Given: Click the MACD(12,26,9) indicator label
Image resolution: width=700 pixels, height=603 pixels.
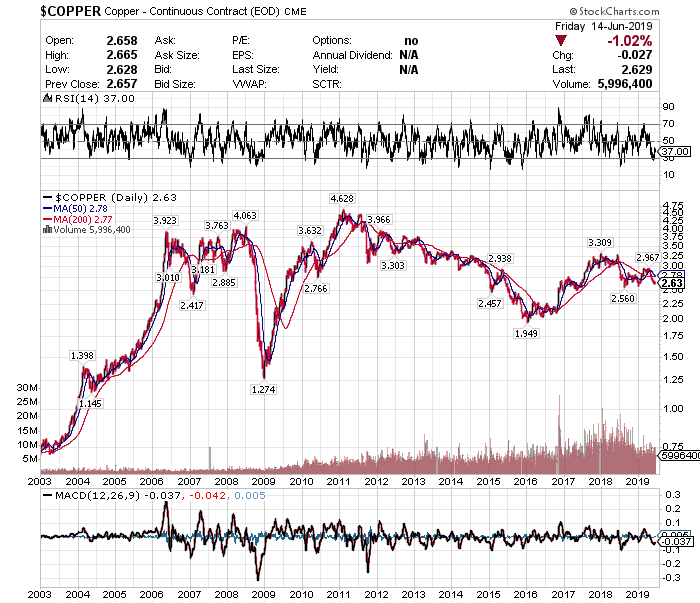Looking at the screenshot, I should [97, 495].
